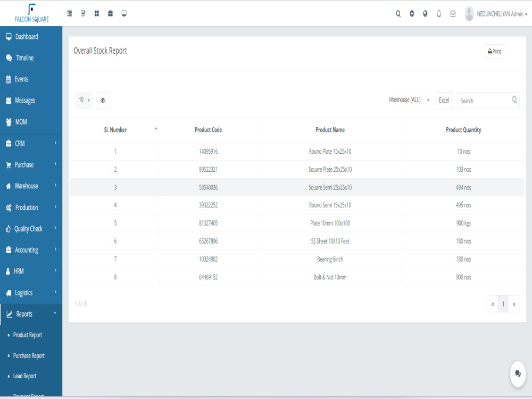Click the Print button
The height and width of the screenshot is (399, 532).
[x=494, y=52]
